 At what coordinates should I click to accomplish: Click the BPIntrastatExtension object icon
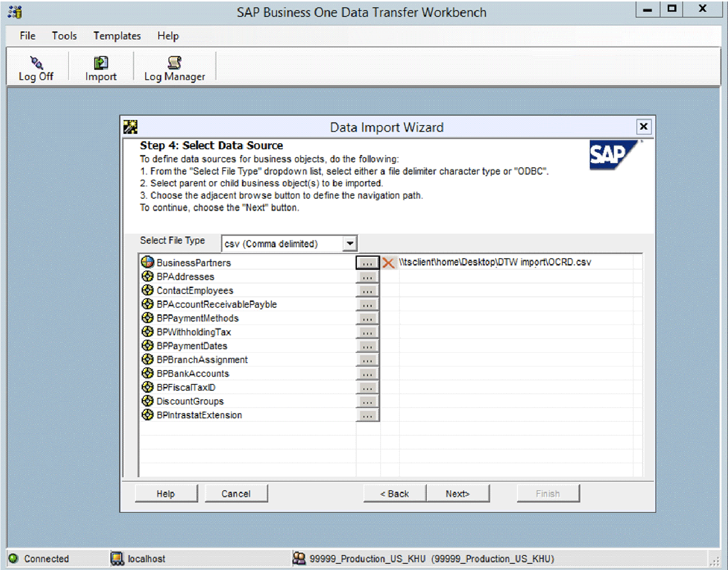coord(147,414)
